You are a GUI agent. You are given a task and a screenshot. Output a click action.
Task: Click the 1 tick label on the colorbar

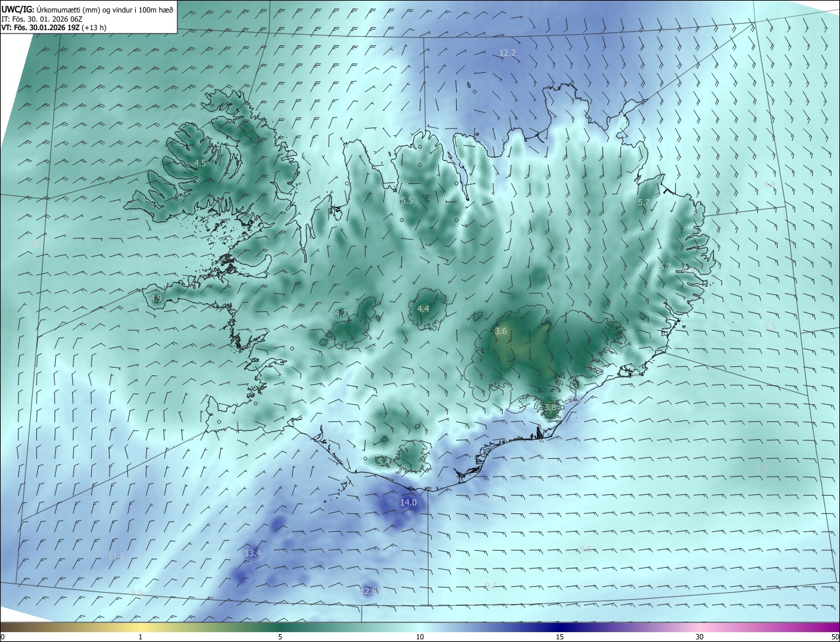140,637
